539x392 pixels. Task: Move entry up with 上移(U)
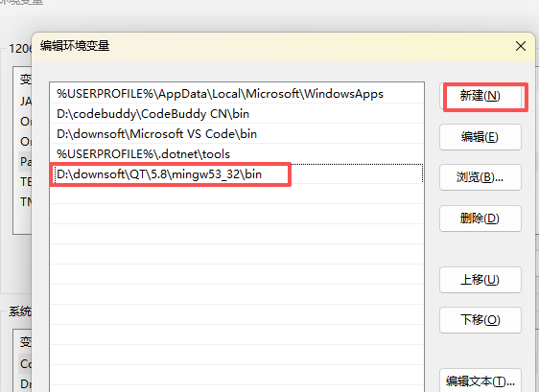click(480, 280)
